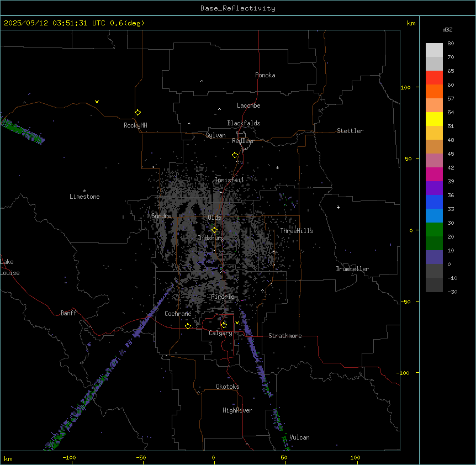Screen dimensions: 476x465
Task: Select the white asterisk east of Innisfail
Action: pyautogui.click(x=277, y=167)
